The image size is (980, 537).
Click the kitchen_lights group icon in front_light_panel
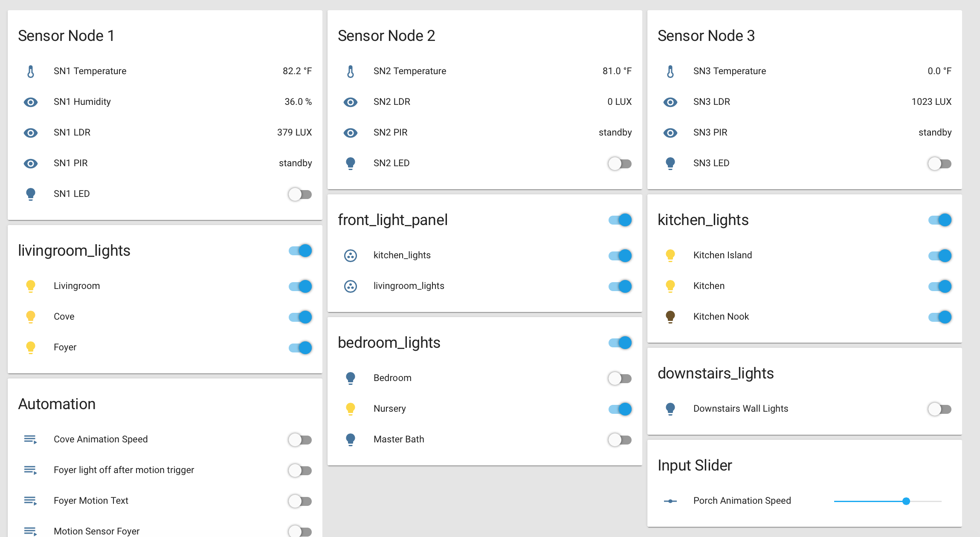coord(351,255)
